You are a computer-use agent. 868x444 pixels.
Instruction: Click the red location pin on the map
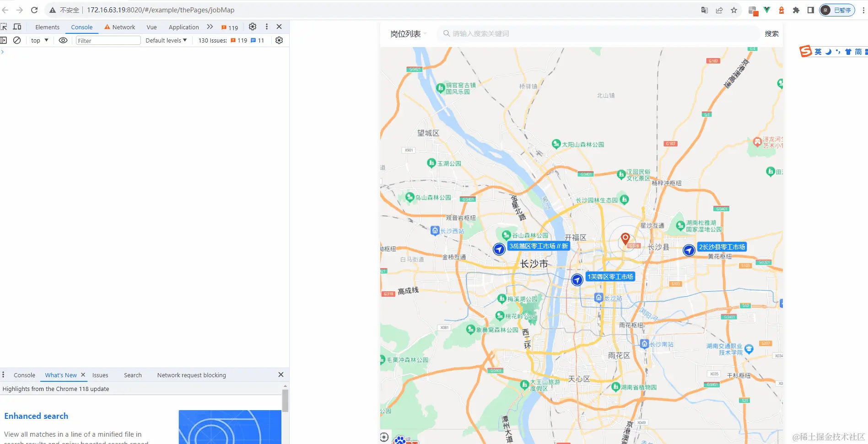click(625, 239)
